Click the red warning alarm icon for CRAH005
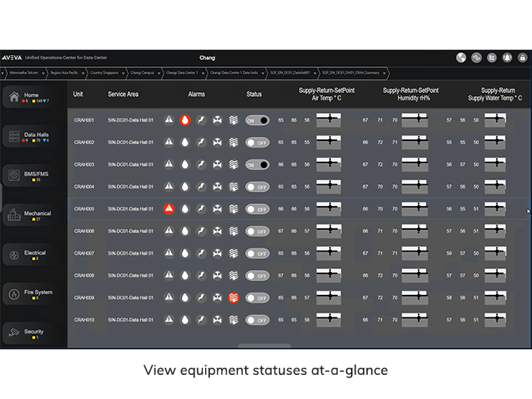 pos(169,208)
